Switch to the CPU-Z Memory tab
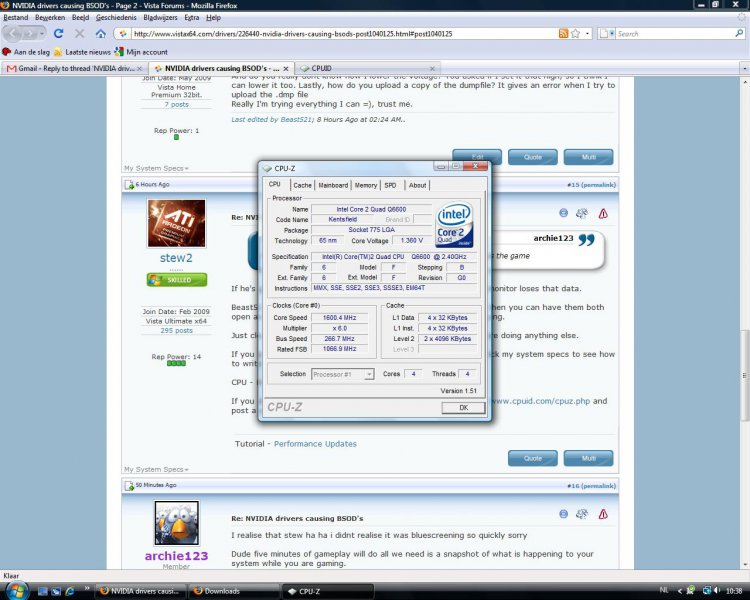This screenshot has height=600, width=750. pyautogui.click(x=366, y=185)
